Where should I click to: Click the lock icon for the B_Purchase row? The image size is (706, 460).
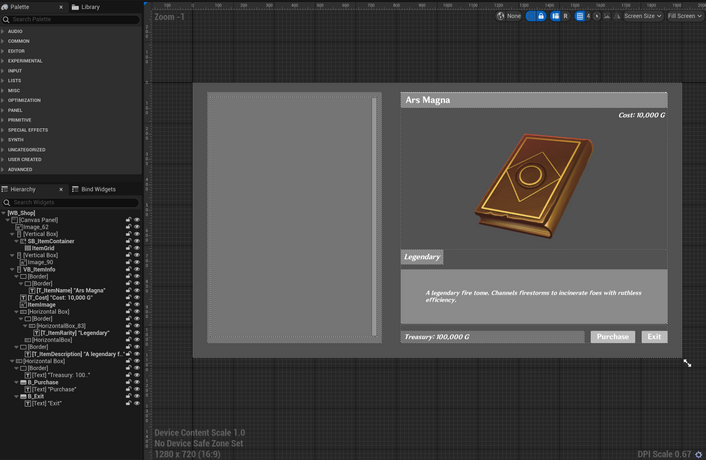coord(128,382)
